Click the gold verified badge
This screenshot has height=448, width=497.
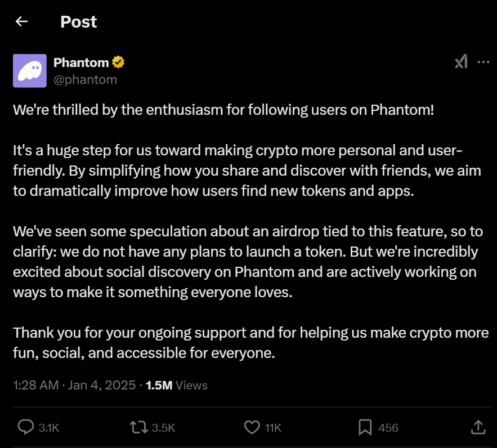118,62
